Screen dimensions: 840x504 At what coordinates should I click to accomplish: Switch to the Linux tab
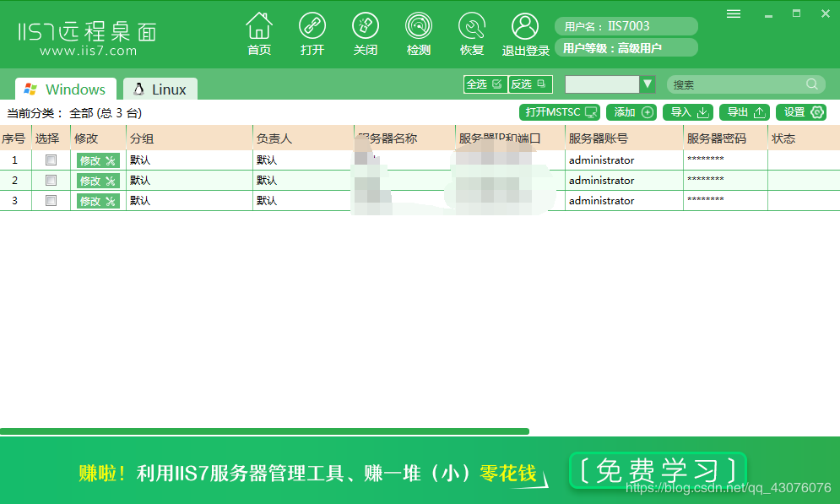(x=160, y=88)
